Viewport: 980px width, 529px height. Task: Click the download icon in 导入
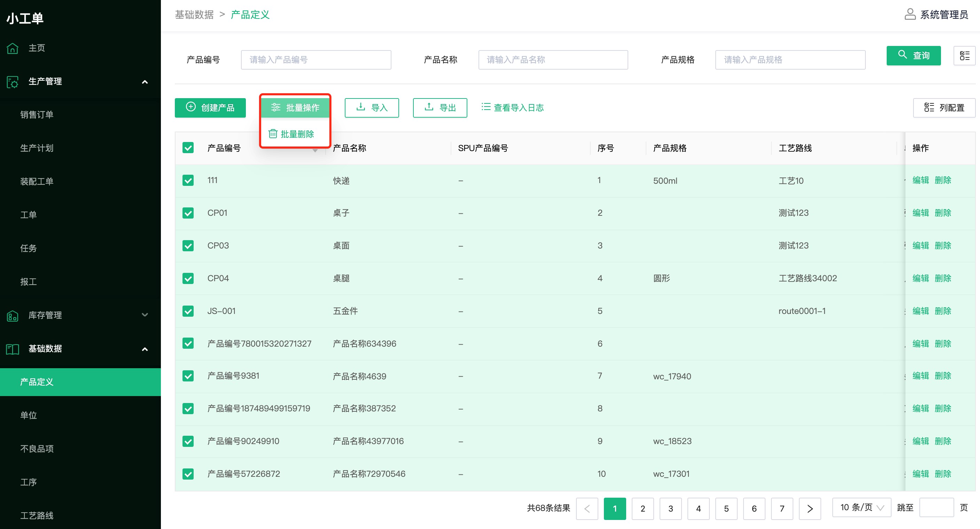pyautogui.click(x=361, y=107)
